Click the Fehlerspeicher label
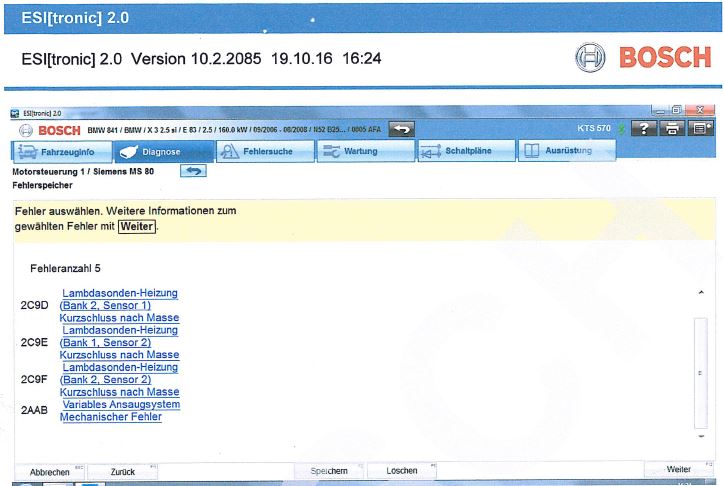724x486 pixels. (42, 185)
